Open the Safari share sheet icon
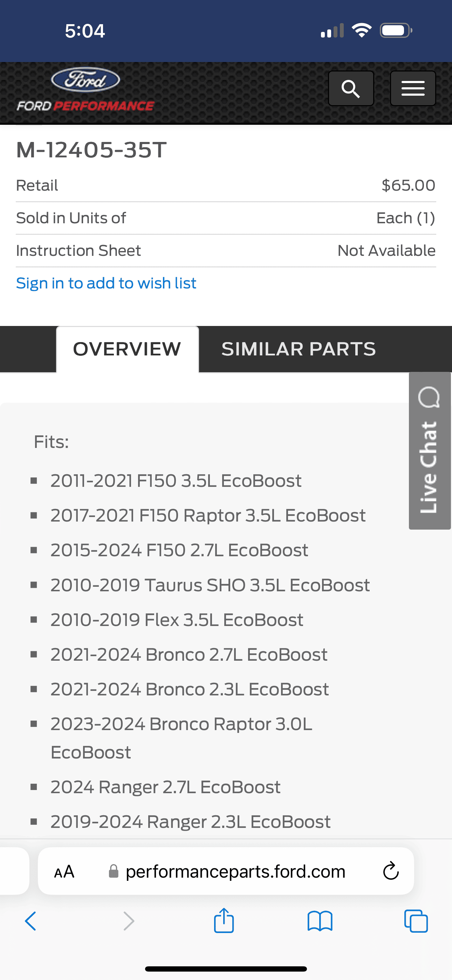 coord(224,920)
